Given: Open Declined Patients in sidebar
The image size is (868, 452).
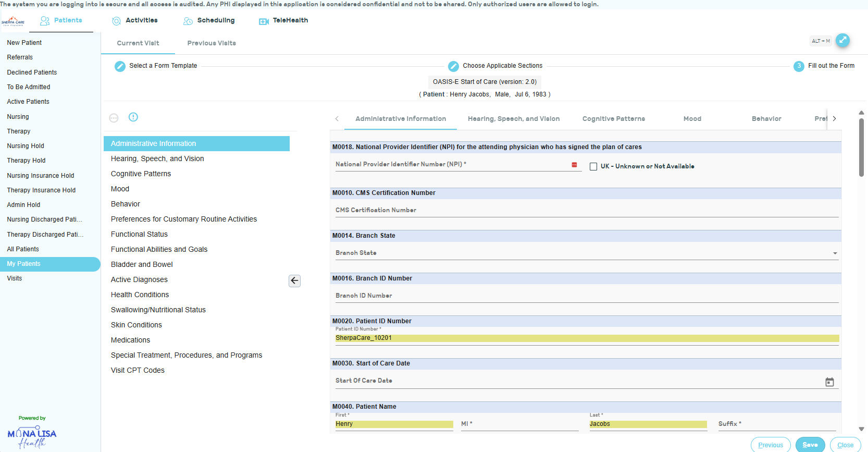Looking at the screenshot, I should (32, 72).
